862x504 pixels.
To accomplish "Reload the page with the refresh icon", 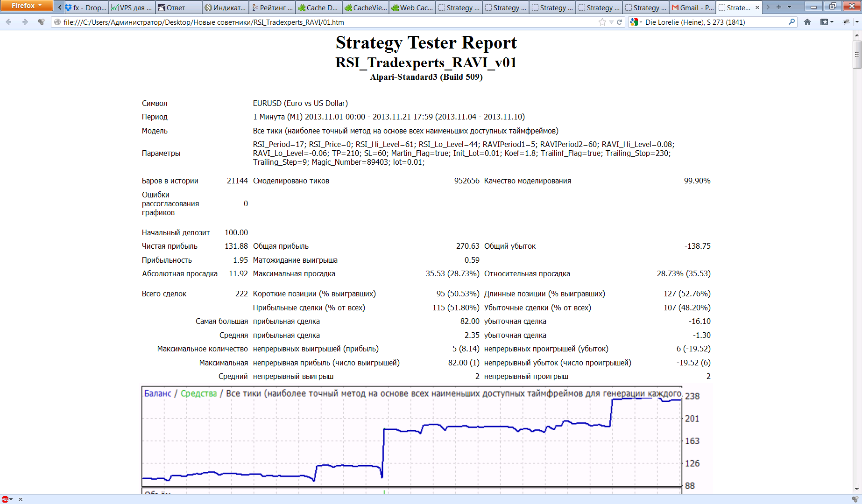I will point(620,22).
